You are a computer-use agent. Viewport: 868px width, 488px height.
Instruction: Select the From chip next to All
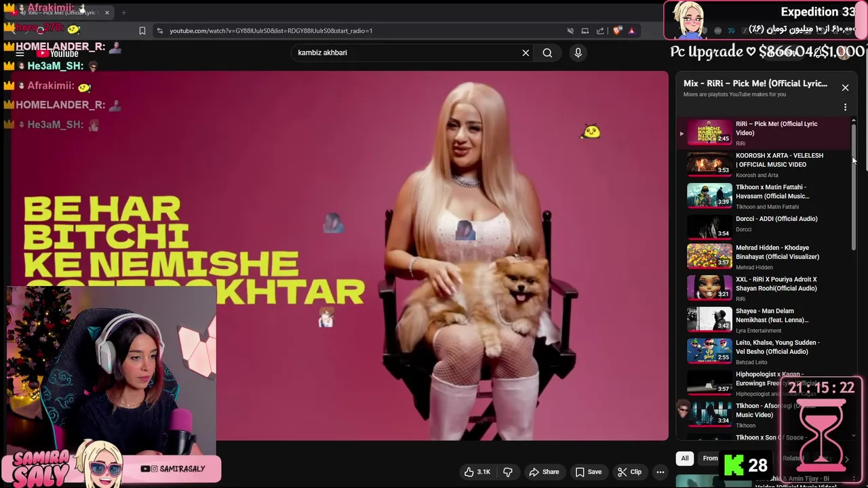[x=710, y=458]
